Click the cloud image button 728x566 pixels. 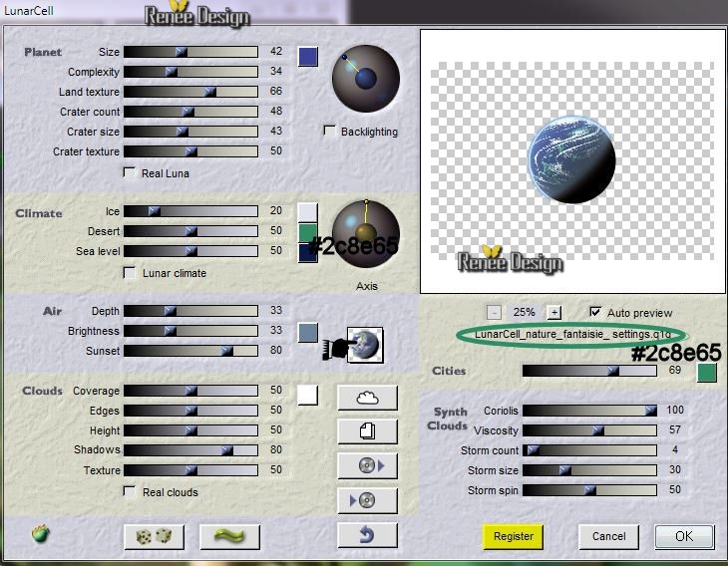[x=367, y=398]
